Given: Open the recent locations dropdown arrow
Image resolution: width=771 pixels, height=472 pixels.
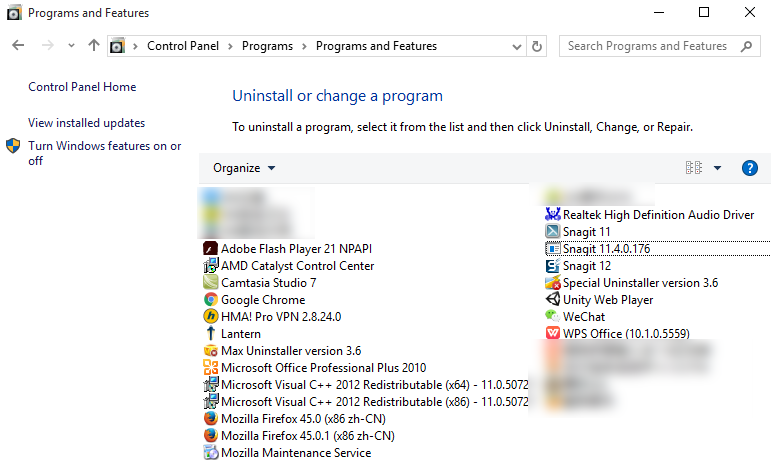Looking at the screenshot, I should click(71, 46).
